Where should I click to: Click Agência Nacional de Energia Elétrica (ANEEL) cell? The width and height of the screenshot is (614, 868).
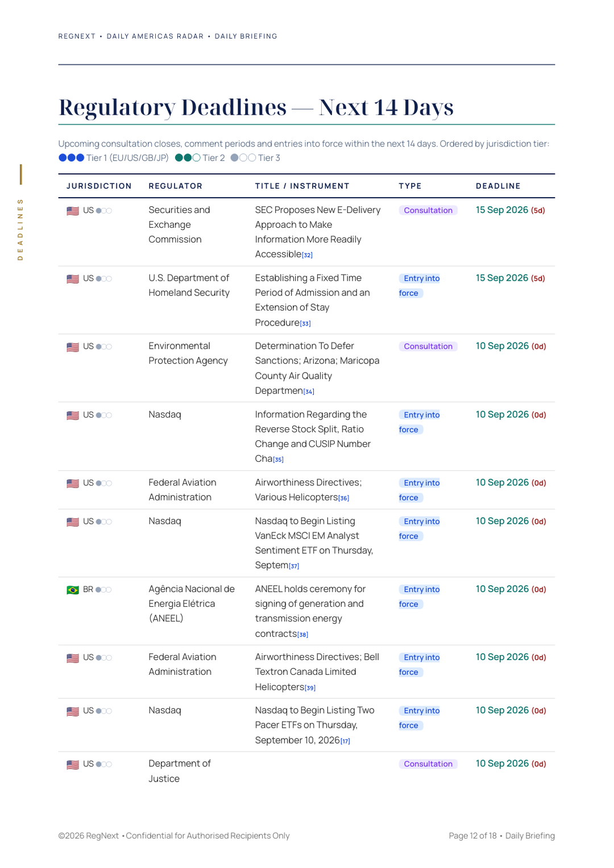click(x=192, y=604)
